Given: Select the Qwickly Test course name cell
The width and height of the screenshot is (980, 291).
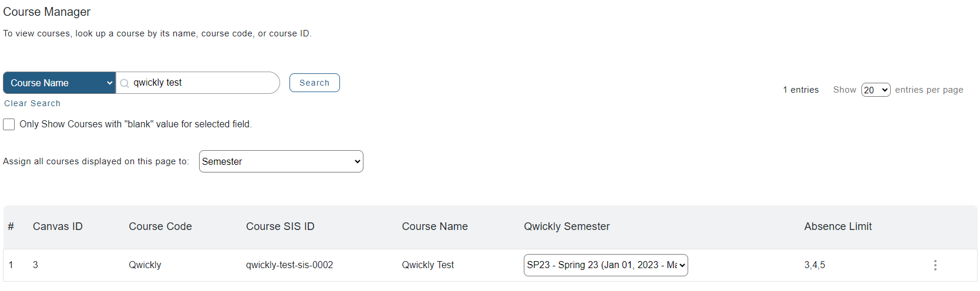Looking at the screenshot, I should pyautogui.click(x=427, y=265).
